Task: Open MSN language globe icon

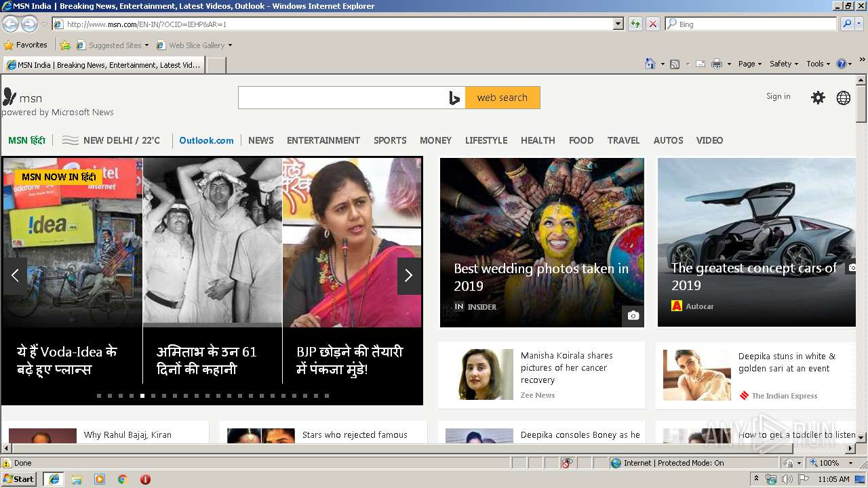Action: click(x=844, y=98)
